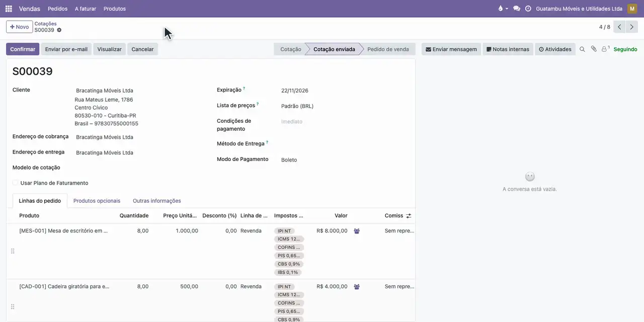The width and height of the screenshot is (644, 322).
Task: Open Endereço de entrega field
Action: tap(140, 153)
